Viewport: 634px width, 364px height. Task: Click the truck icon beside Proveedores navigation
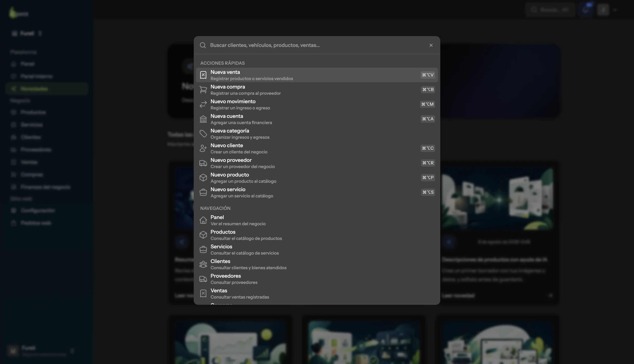[203, 279]
